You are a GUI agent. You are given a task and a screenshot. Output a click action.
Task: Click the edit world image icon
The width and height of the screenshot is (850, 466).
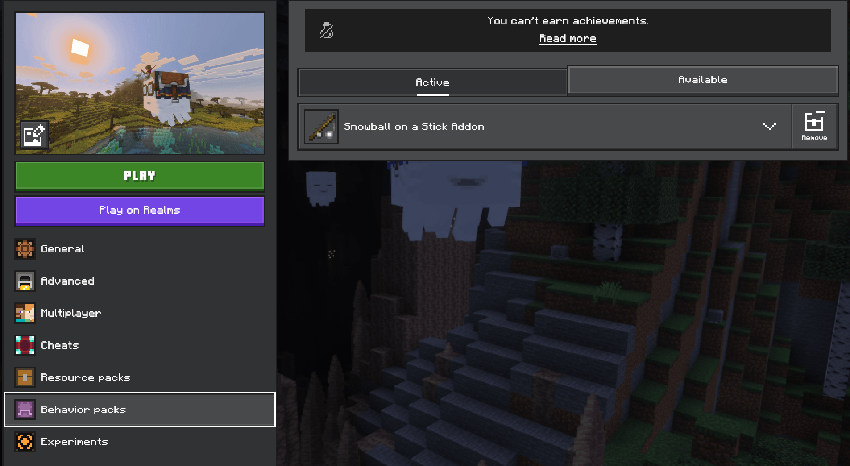click(35, 134)
